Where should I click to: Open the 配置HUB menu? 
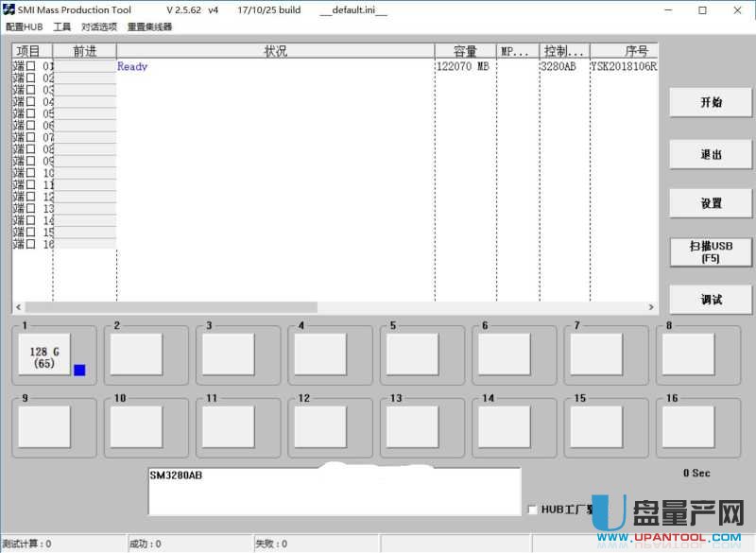[25, 27]
